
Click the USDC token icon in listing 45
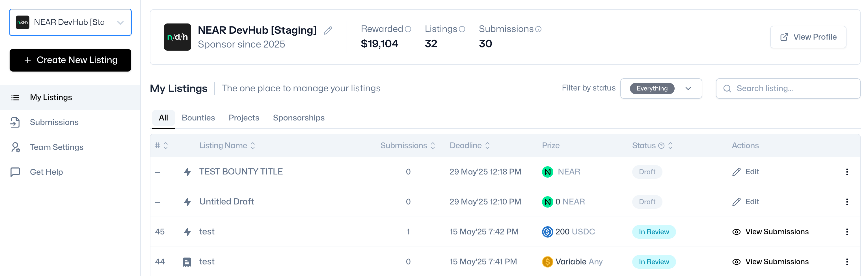coord(547,232)
